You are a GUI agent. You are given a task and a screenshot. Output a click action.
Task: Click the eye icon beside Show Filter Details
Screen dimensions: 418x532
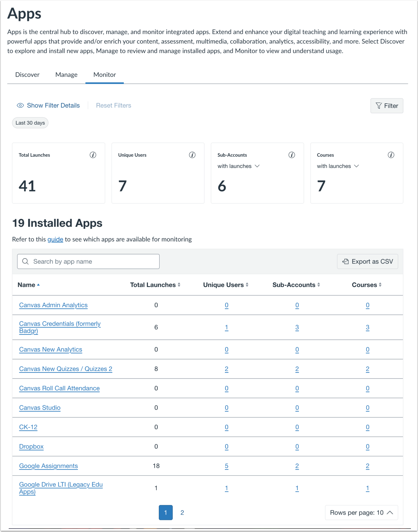20,105
